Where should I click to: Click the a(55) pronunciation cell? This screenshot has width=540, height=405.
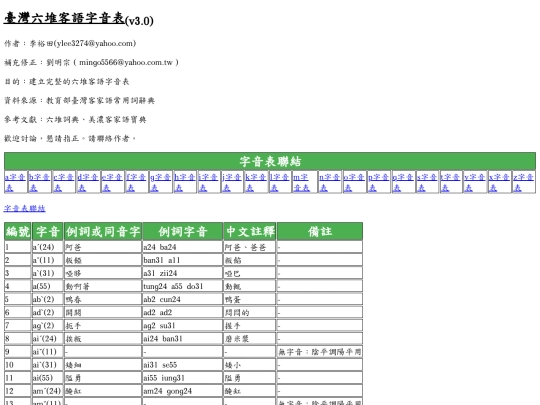coord(48,286)
